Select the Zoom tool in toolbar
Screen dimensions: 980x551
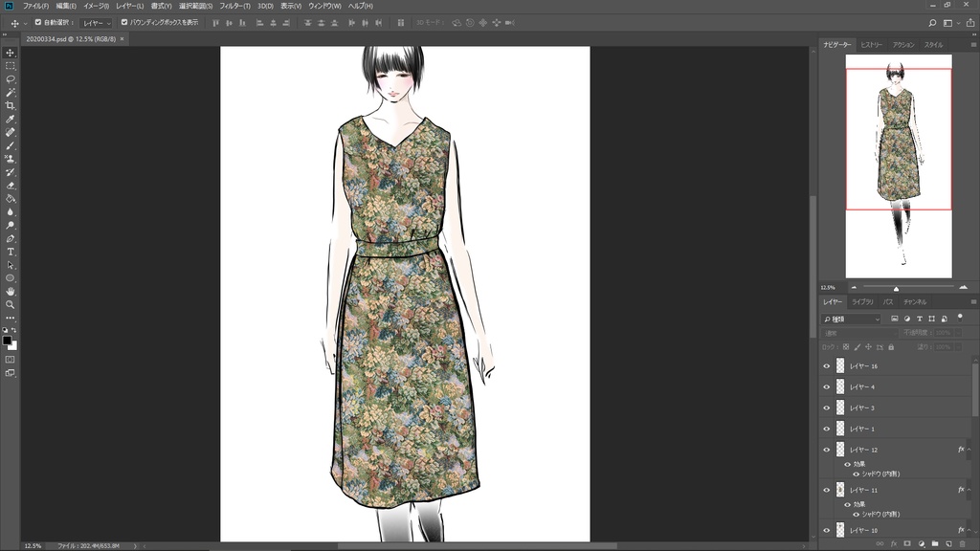(11, 304)
